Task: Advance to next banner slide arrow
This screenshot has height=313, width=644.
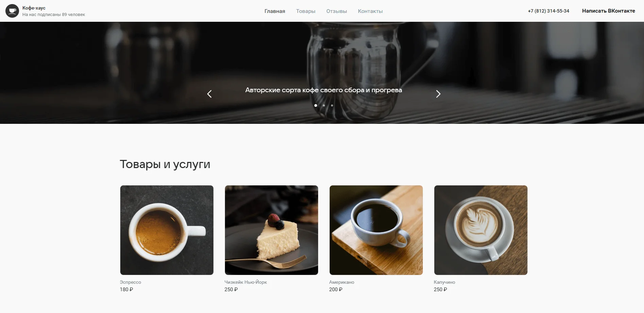Action: tap(438, 94)
